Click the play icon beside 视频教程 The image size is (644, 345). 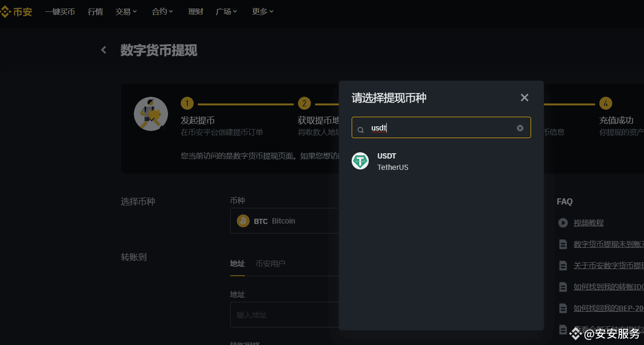click(x=563, y=223)
